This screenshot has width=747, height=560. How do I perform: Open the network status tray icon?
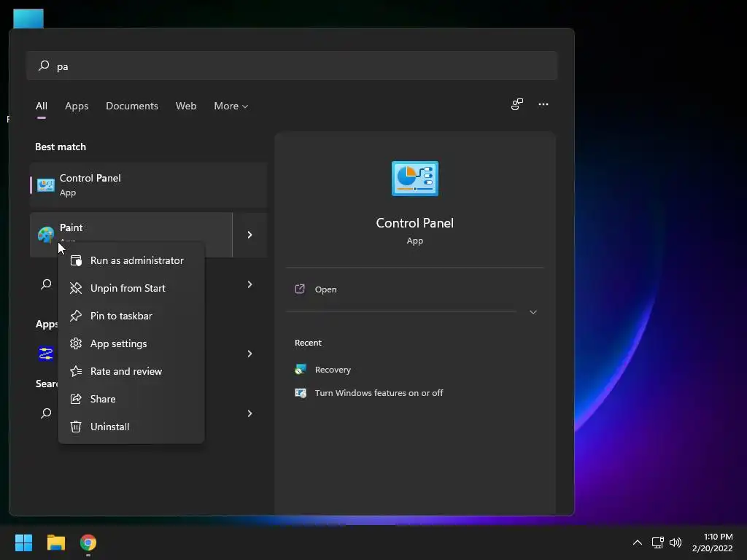pos(657,542)
